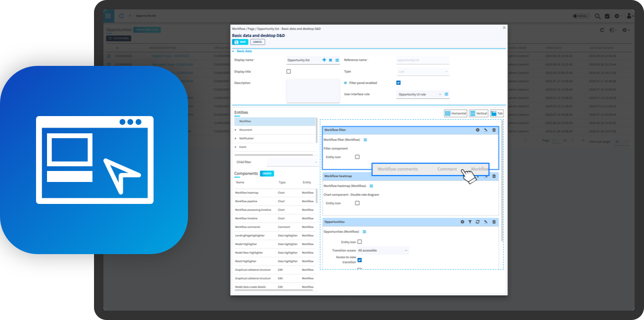Expand the Document entity tree node

point(236,130)
